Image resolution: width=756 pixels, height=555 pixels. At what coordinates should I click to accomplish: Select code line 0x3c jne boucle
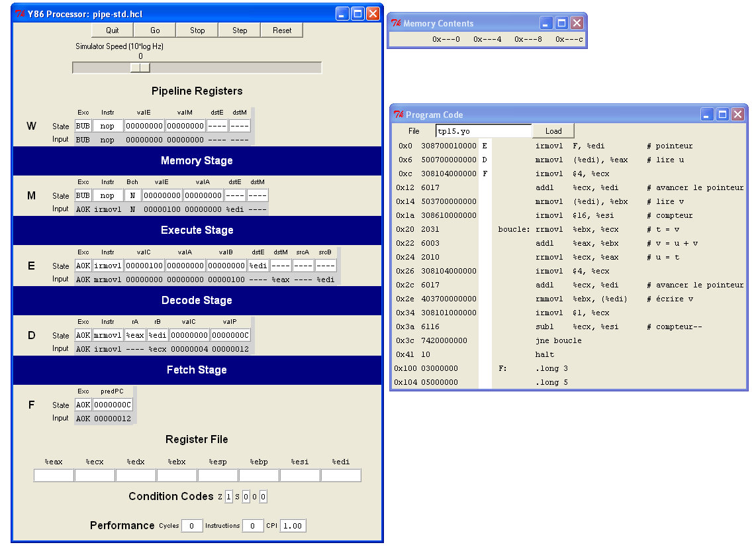pos(569,341)
